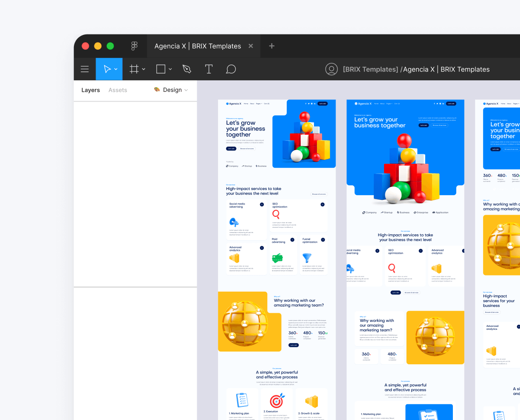
Task: Expand the Move tool options chevron
Action: 115,69
